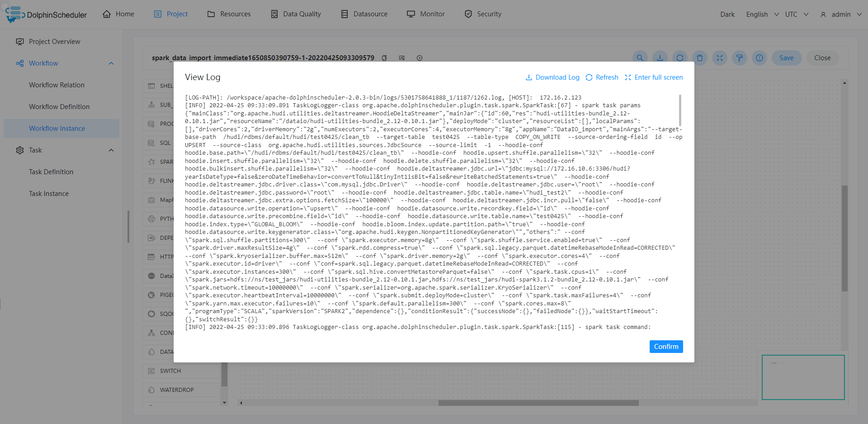Click the log text vertical scrollbar

(x=680, y=110)
